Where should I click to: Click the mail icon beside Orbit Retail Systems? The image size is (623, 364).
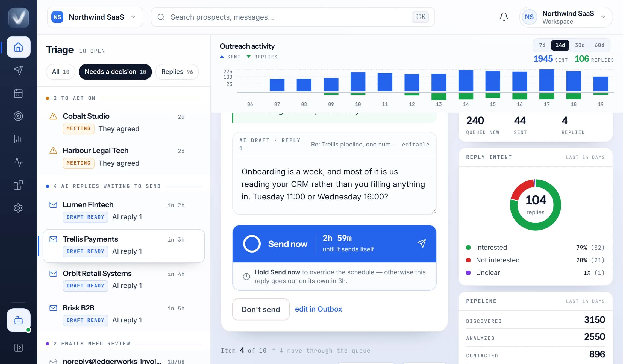pos(53,274)
